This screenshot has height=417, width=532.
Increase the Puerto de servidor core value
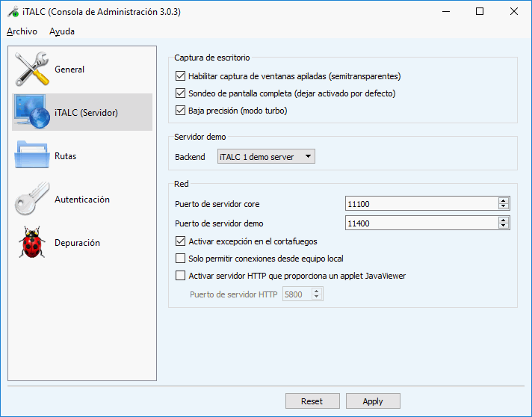[x=504, y=201]
